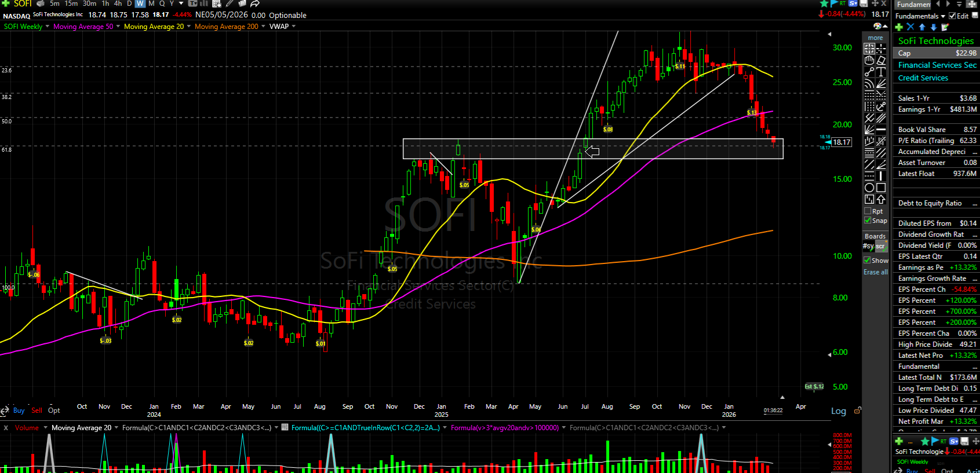Switch to the M monthly timeframe
Screen dimensions: 980x473
151,3
